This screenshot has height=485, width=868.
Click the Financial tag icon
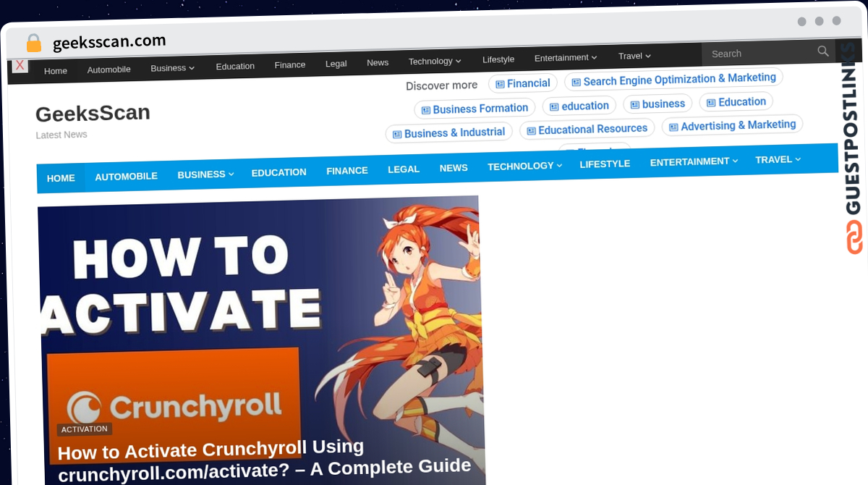500,84
